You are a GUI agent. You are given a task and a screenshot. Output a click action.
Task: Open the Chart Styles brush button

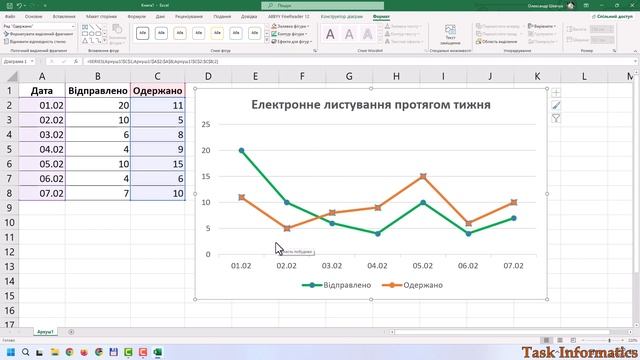click(556, 106)
